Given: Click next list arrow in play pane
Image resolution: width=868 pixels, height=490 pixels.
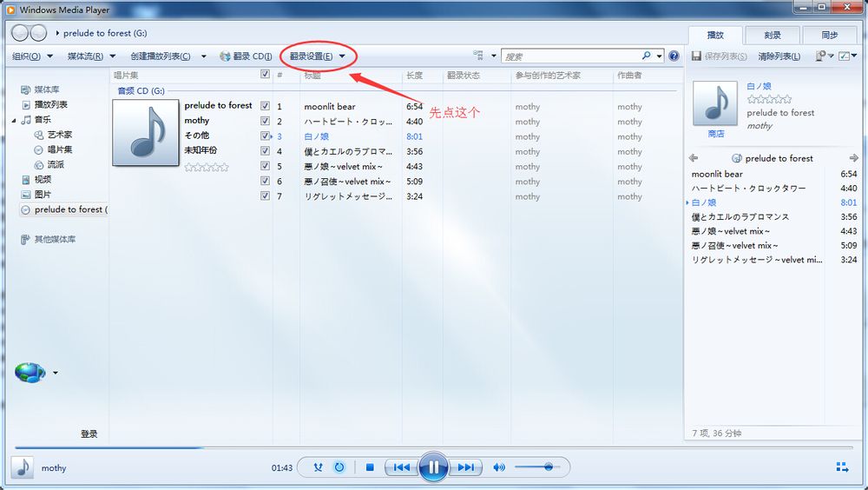Looking at the screenshot, I should pos(853,158).
